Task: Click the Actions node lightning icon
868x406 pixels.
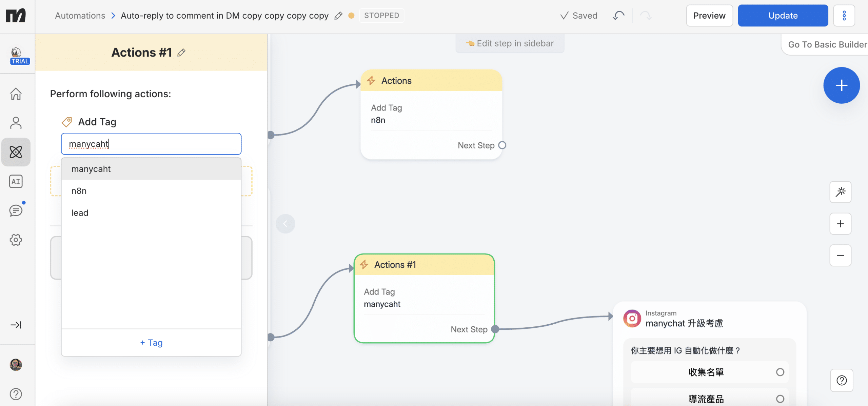Action: [x=371, y=81]
